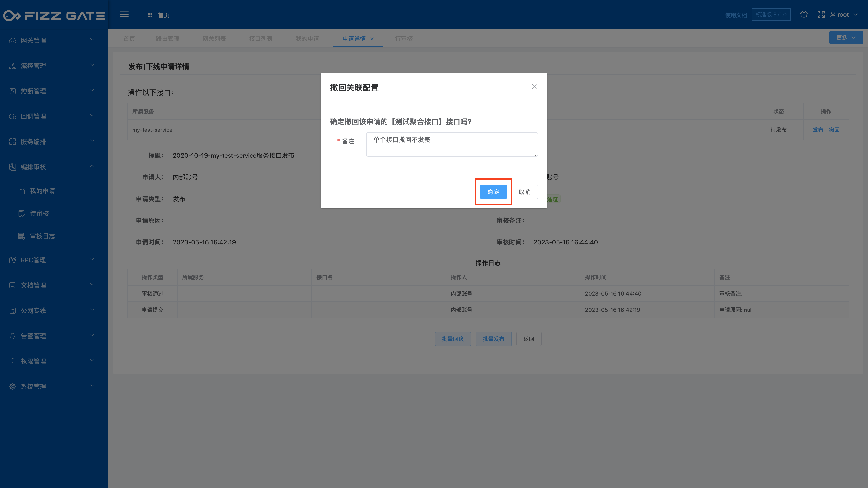Click the 申请提交 log row cell
Screen dimensions: 868x488
click(152, 310)
